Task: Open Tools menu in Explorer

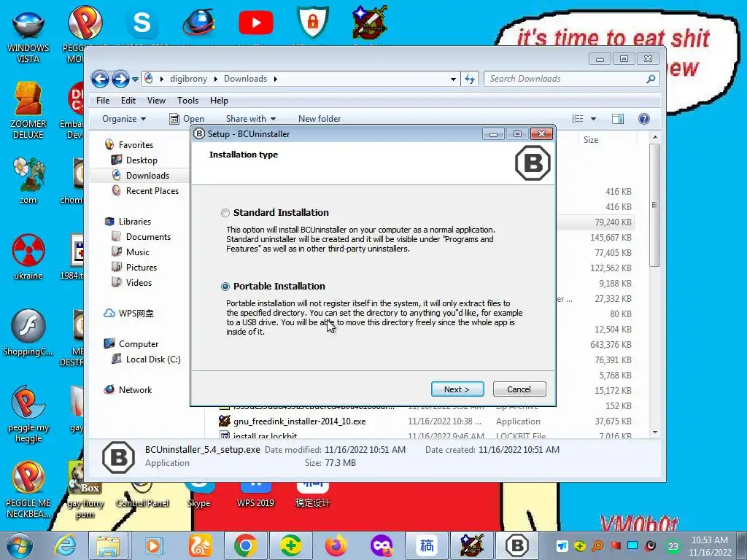Action: (x=187, y=101)
